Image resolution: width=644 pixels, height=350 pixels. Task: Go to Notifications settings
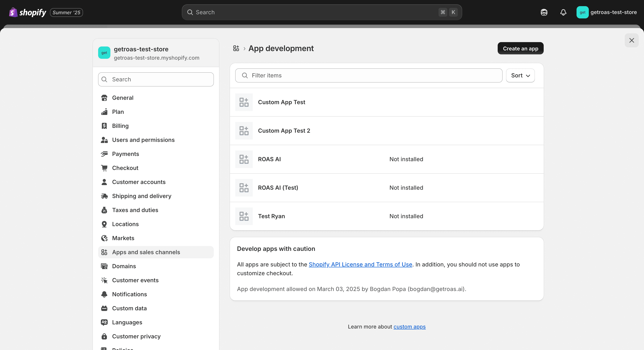click(x=156, y=294)
